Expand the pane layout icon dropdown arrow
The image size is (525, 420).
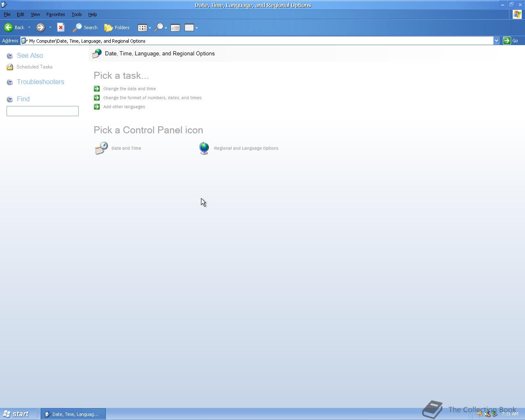(x=196, y=28)
